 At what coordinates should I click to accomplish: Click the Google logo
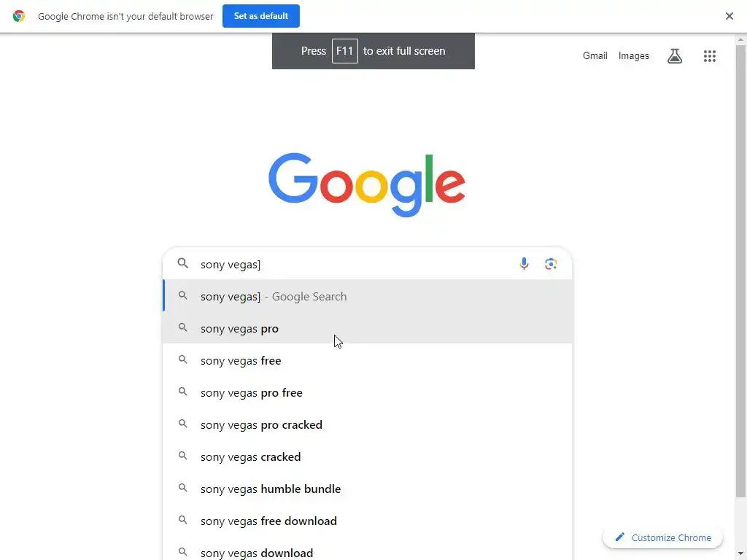pyautogui.click(x=367, y=184)
